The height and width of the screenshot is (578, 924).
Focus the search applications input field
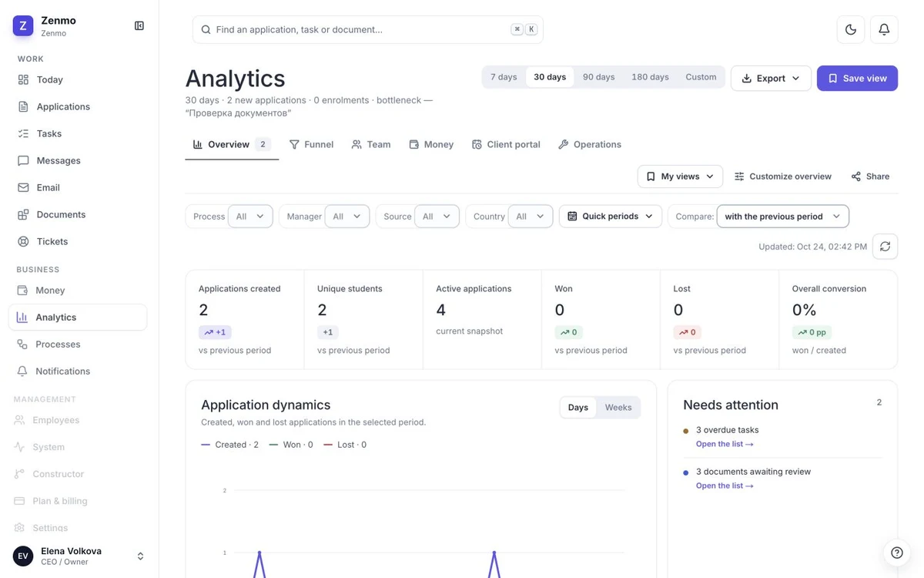tap(368, 29)
